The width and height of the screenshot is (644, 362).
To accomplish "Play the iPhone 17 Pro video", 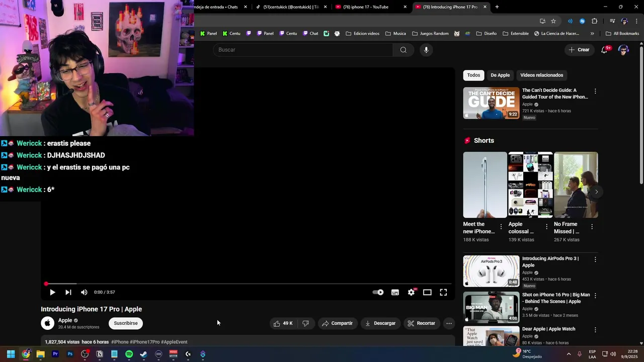I will coord(52,292).
